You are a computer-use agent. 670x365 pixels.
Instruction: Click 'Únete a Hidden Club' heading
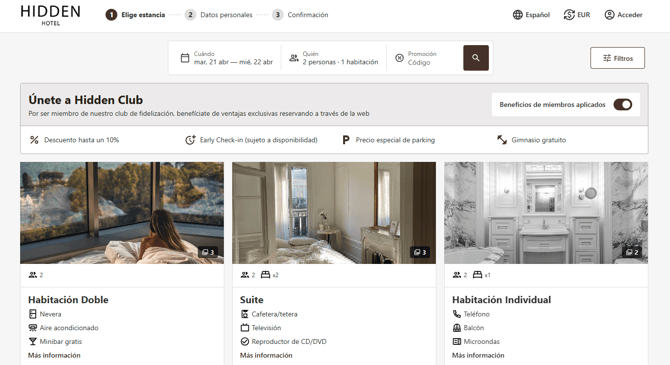click(x=86, y=100)
